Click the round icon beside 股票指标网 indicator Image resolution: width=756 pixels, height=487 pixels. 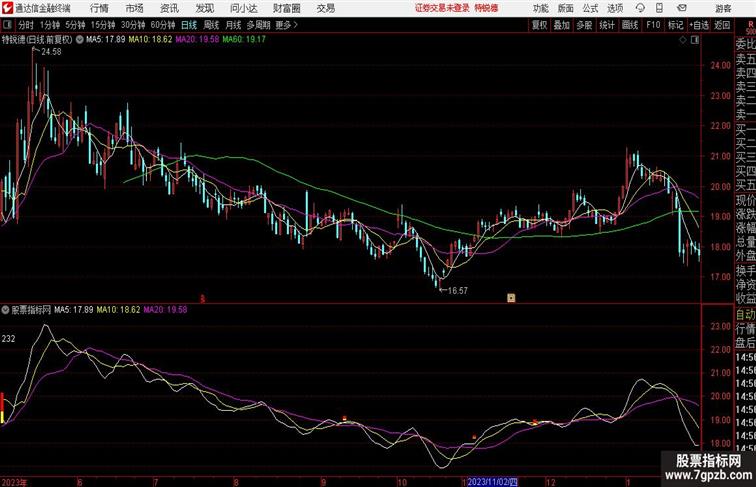tap(6, 310)
